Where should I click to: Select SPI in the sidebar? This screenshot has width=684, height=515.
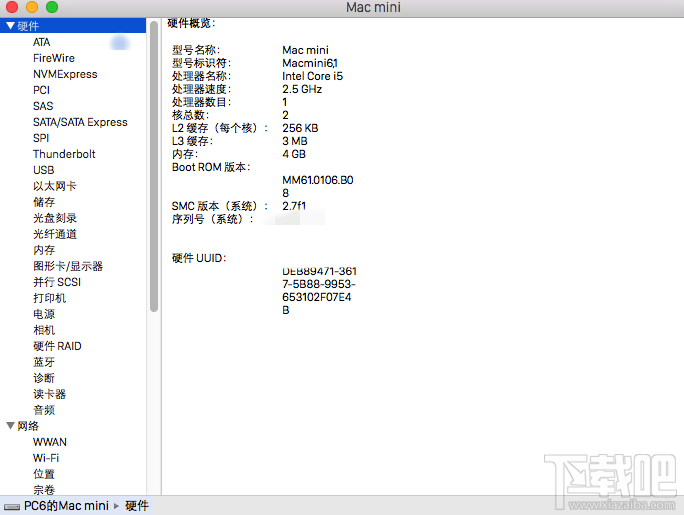[41, 138]
